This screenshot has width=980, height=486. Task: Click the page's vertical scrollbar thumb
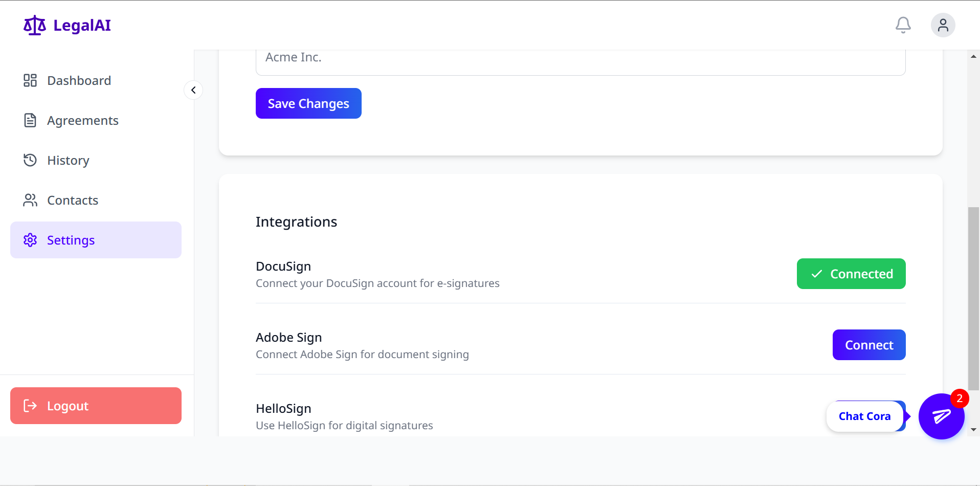point(973,299)
